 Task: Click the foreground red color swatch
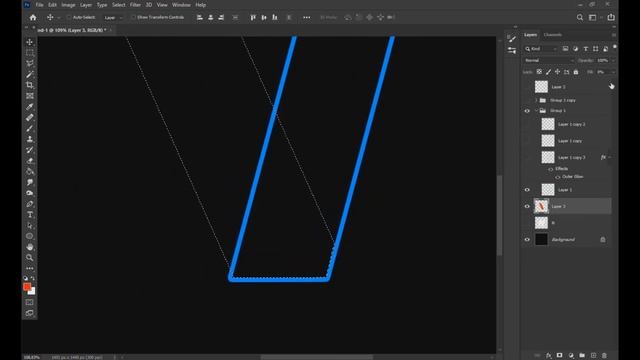coord(27,287)
